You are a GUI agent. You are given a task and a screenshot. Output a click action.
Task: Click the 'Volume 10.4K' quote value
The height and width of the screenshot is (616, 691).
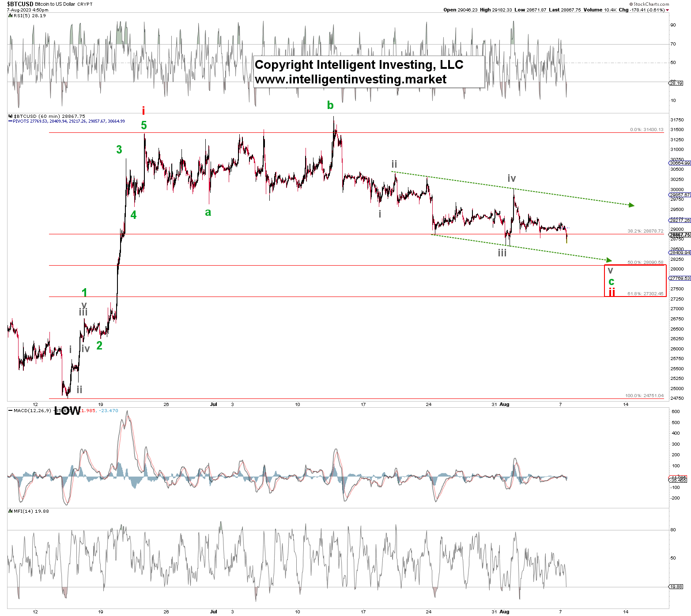[x=600, y=10]
